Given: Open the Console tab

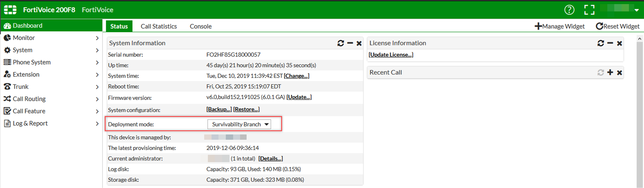Looking at the screenshot, I should click(x=201, y=26).
